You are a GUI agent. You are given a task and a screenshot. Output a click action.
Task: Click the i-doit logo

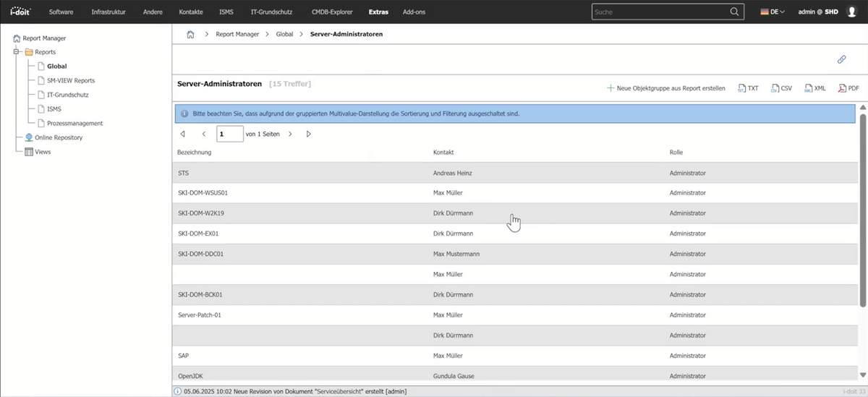coord(22,12)
